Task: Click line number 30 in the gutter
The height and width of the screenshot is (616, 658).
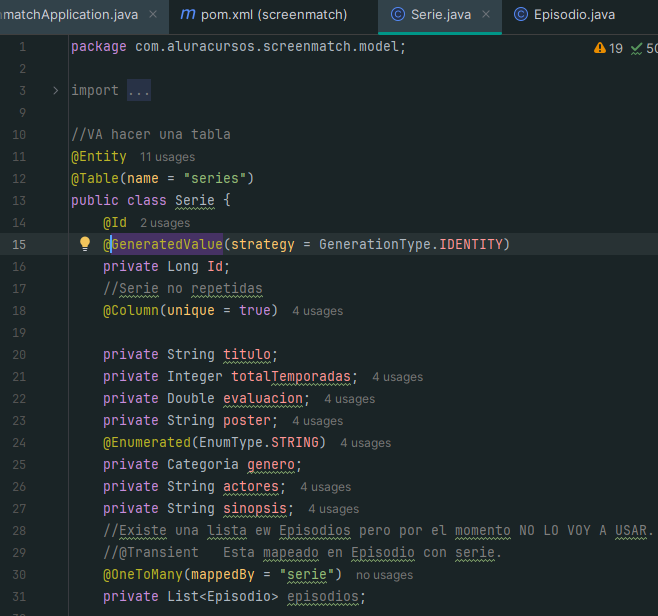Action: coord(19,574)
